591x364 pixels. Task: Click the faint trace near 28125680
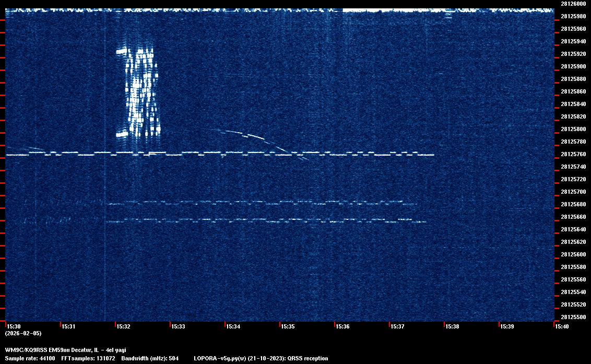coord(261,203)
